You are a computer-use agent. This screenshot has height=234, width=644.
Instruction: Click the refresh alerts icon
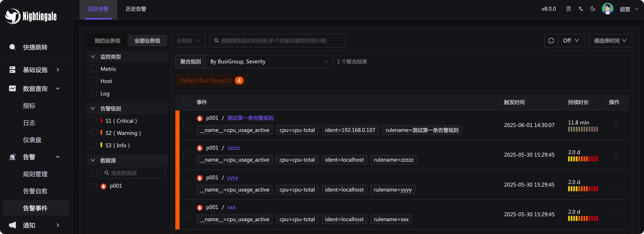pos(551,40)
